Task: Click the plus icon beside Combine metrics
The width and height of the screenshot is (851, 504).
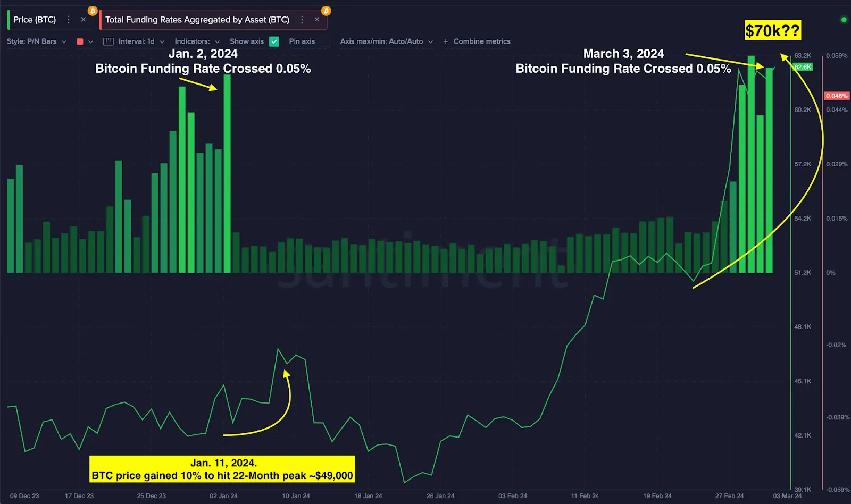Action: pos(447,41)
